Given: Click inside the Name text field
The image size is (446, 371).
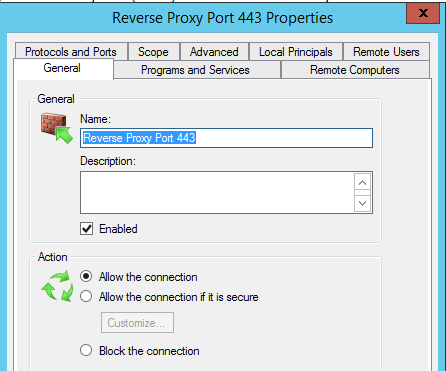Looking at the screenshot, I should 226,138.
